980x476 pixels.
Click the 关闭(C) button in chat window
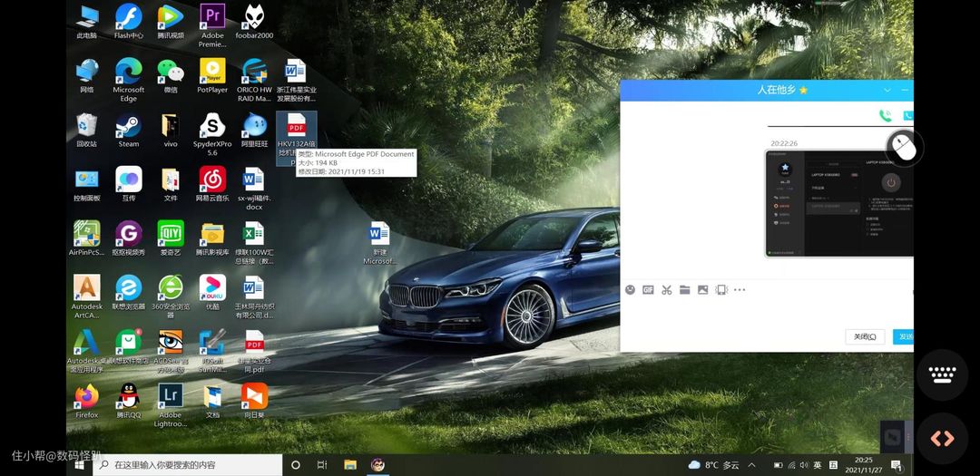pyautogui.click(x=865, y=336)
